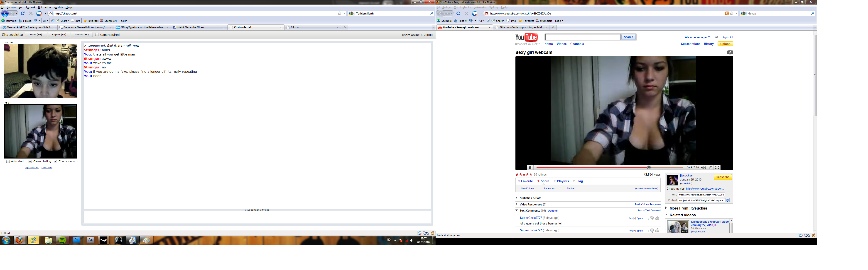Viewport: 868px width, 270px height.
Task: Click Post a Text Comment link
Action: click(x=649, y=210)
